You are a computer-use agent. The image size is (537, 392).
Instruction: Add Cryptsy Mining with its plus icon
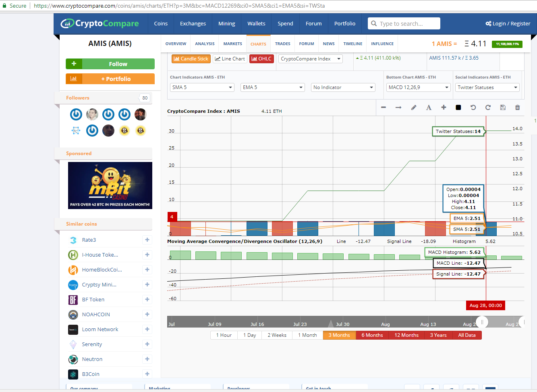[147, 284]
